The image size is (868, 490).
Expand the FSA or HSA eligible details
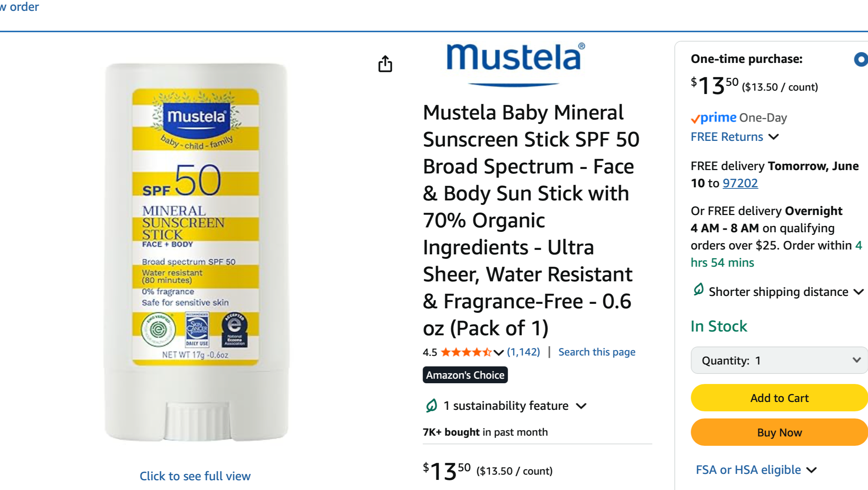811,470
